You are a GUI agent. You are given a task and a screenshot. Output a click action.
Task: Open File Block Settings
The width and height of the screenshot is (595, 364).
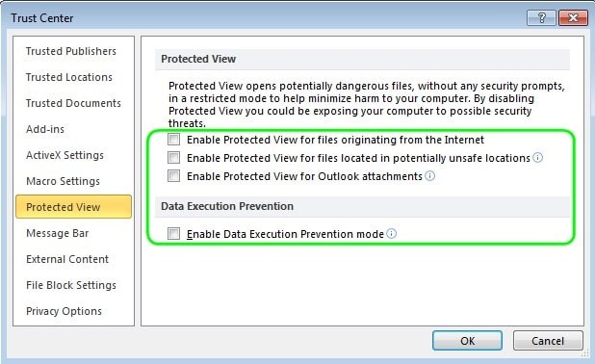(x=71, y=285)
